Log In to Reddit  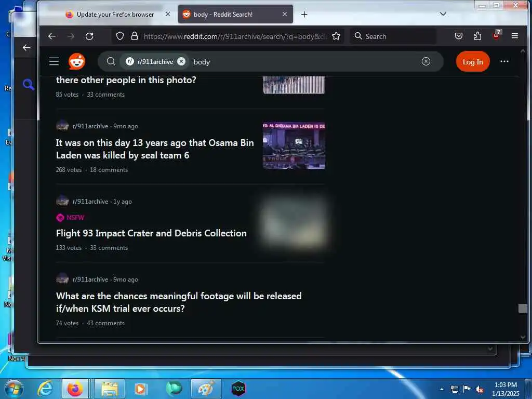473,62
